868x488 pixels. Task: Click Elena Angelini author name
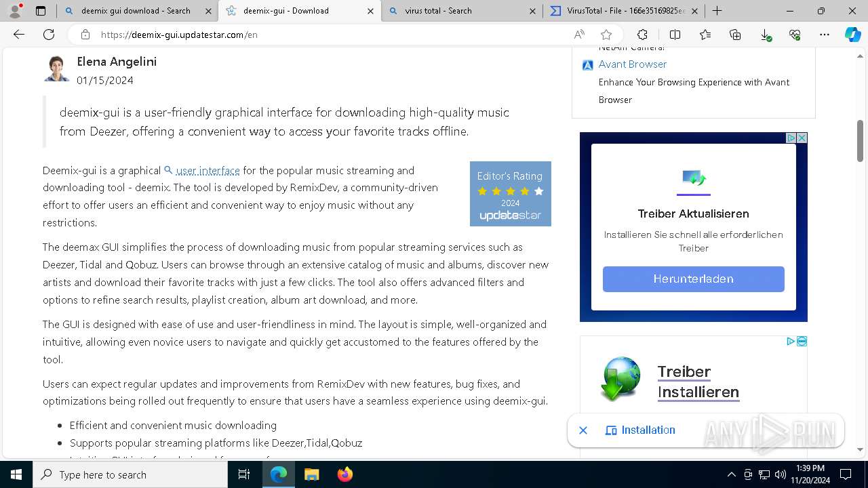tap(117, 61)
